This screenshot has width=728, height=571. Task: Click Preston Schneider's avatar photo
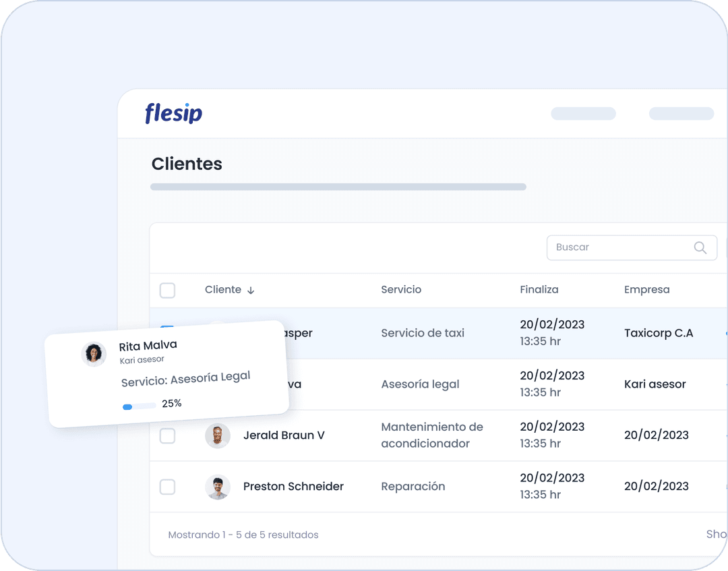tap(217, 487)
